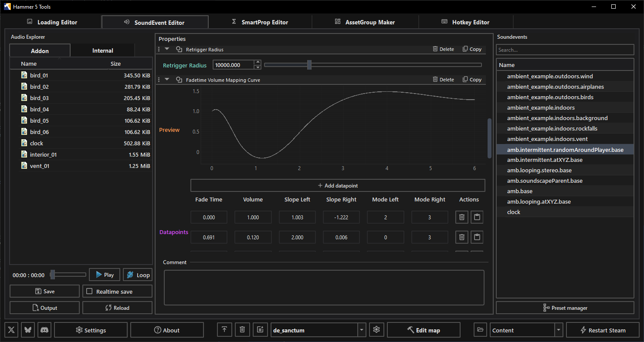Copy the Retrigger Radius property
Screen dimensions: 644x342
[472, 49]
